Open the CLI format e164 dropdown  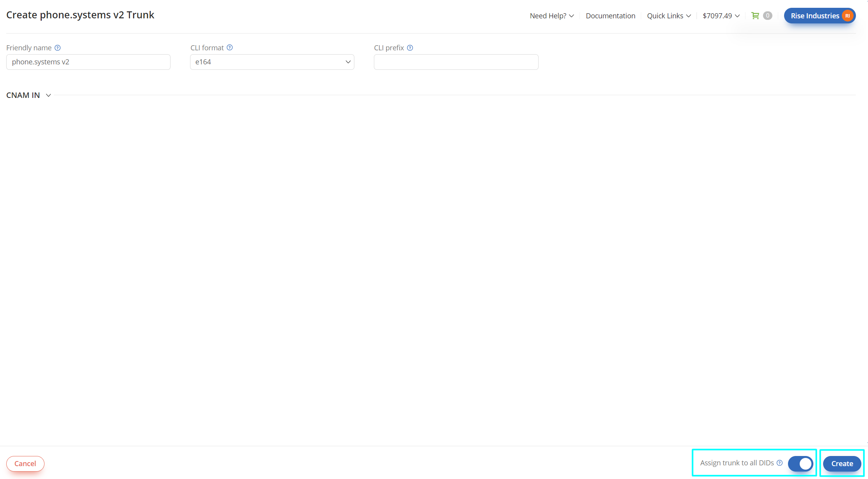272,62
